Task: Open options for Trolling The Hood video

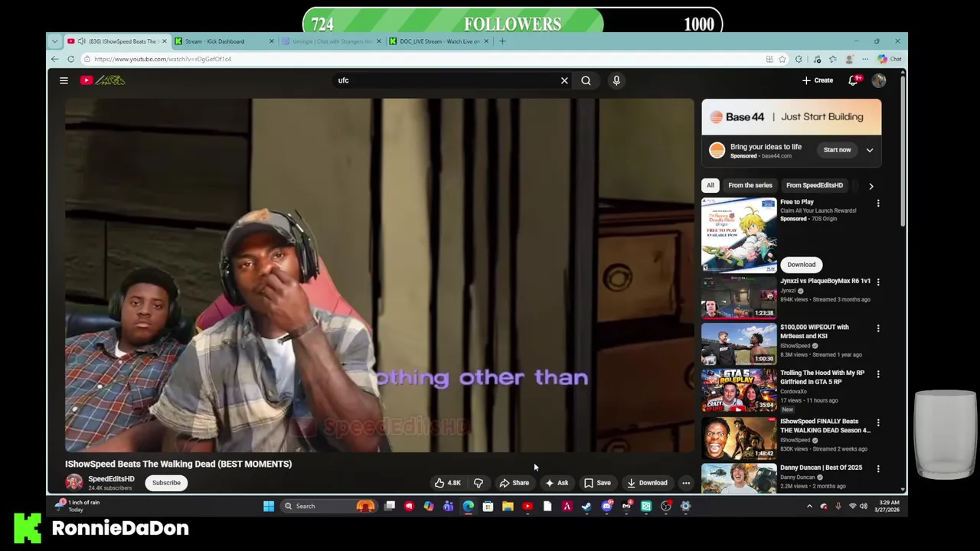Action: pos(878,374)
